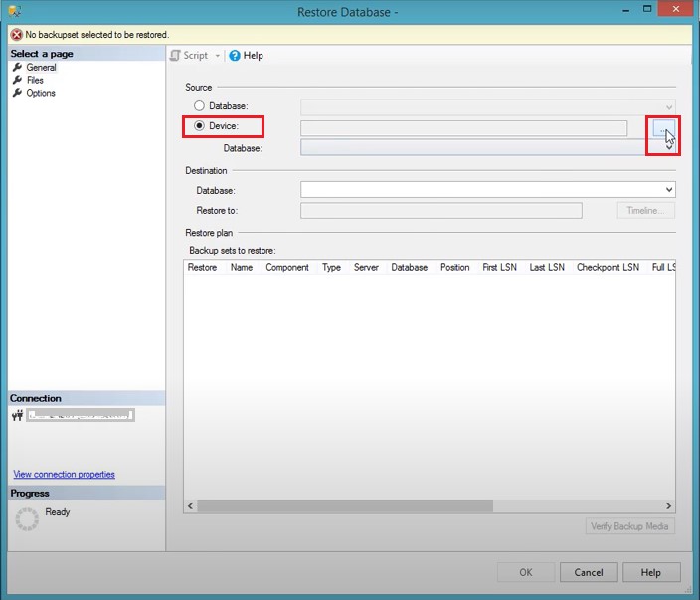Click the Help button at bottom
Viewport: 700px width, 600px height.
(650, 573)
